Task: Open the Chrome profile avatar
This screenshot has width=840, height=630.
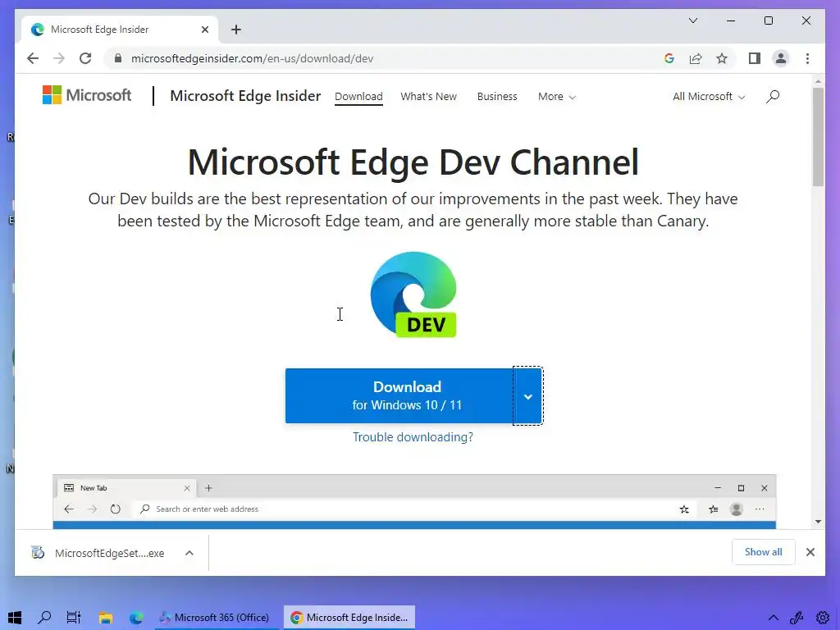Action: (781, 58)
